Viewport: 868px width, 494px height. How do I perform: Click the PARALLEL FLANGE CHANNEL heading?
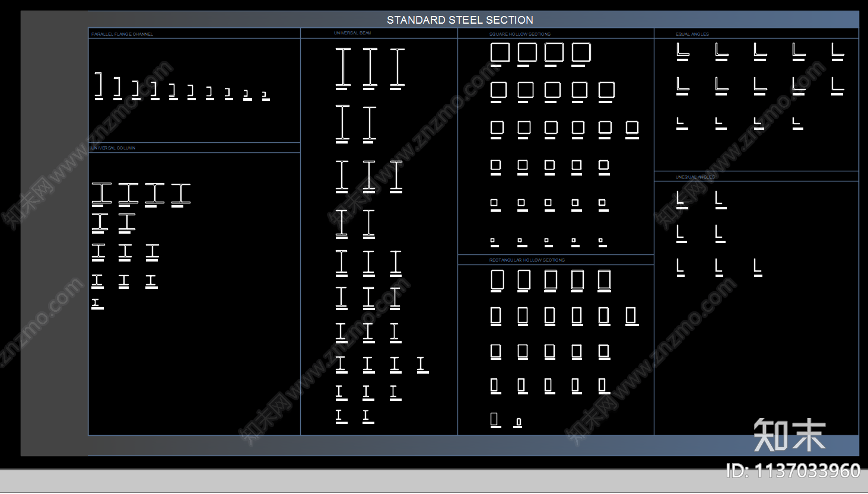click(122, 34)
